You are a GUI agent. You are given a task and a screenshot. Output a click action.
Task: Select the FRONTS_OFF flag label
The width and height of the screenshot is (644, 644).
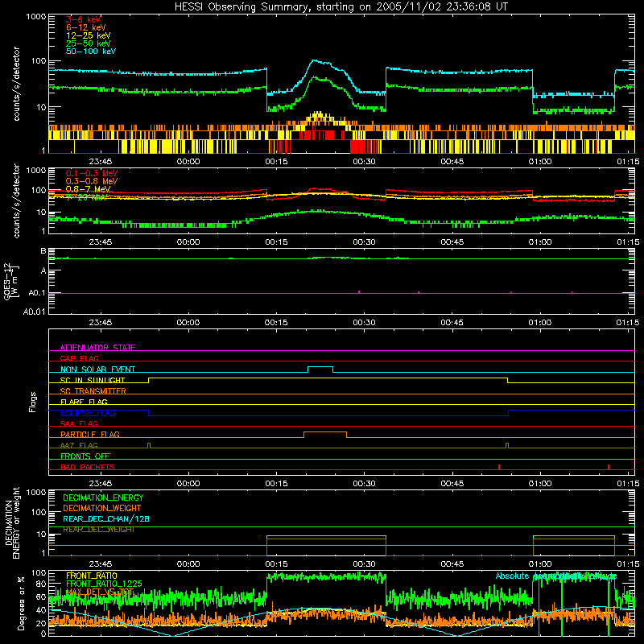(85, 456)
